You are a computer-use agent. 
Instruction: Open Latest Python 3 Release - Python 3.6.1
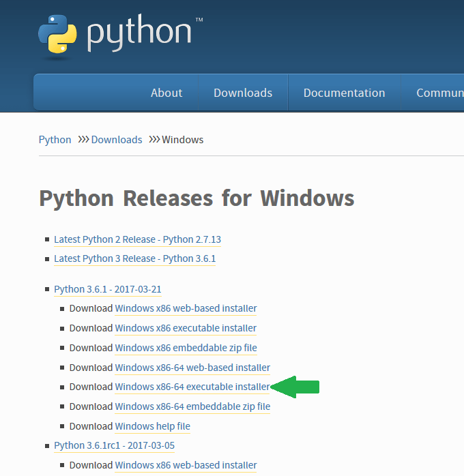pyautogui.click(x=134, y=258)
